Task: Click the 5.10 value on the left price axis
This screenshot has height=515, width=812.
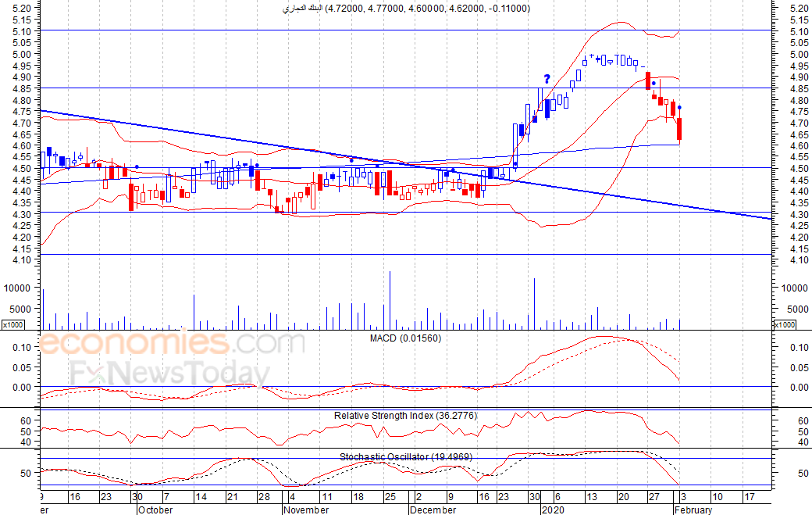Action: tap(22, 31)
